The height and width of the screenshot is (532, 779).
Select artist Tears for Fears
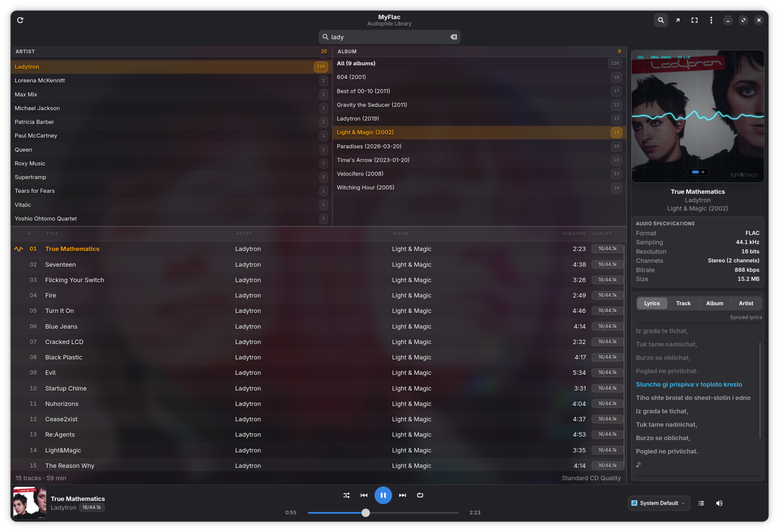pos(171,191)
